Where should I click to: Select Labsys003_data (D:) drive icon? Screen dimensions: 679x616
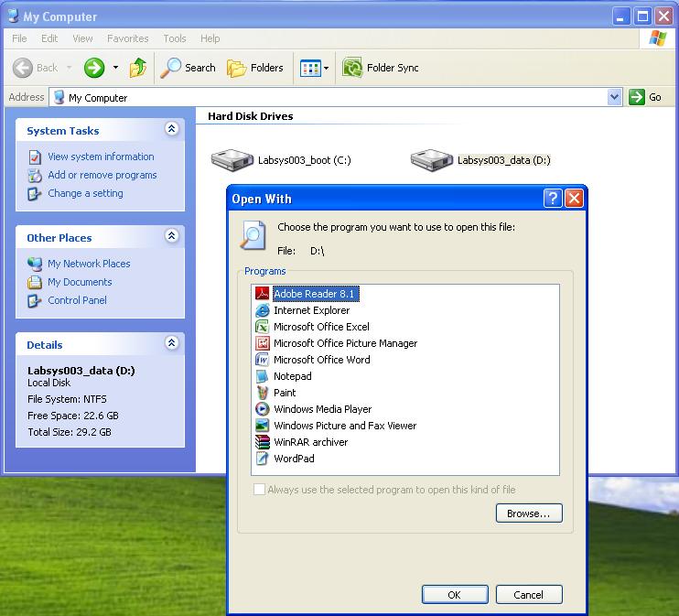pyautogui.click(x=432, y=160)
